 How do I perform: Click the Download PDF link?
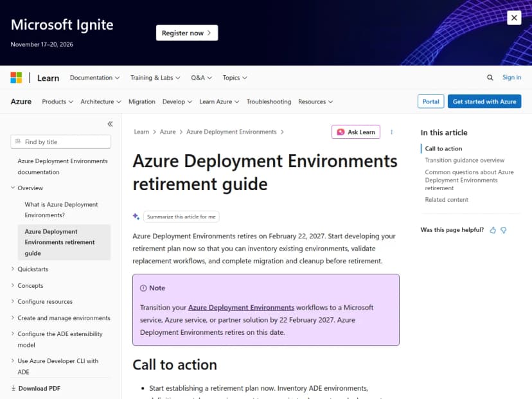(39, 388)
